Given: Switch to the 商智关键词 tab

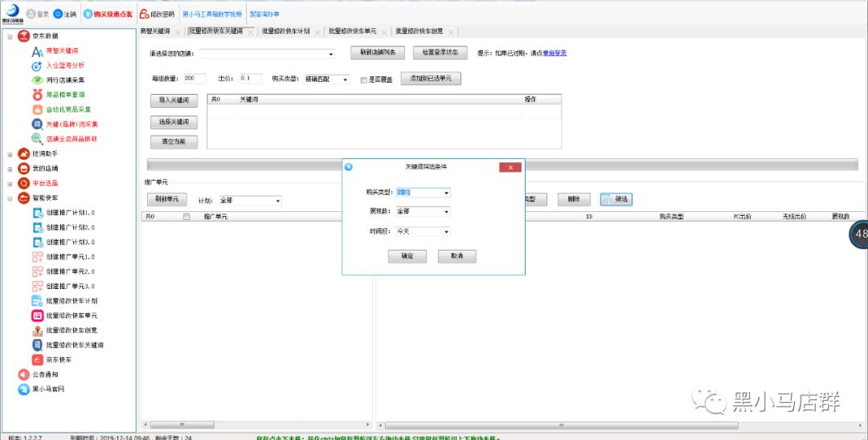Looking at the screenshot, I should [155, 31].
